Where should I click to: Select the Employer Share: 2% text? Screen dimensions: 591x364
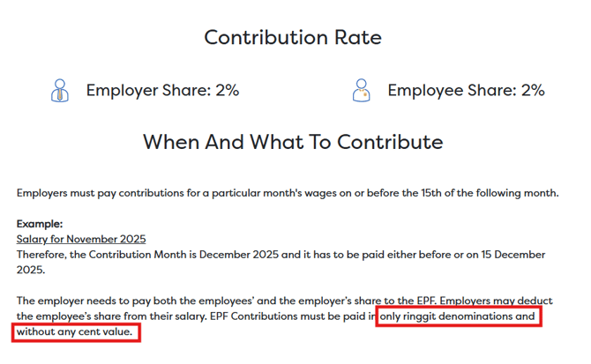tap(162, 90)
